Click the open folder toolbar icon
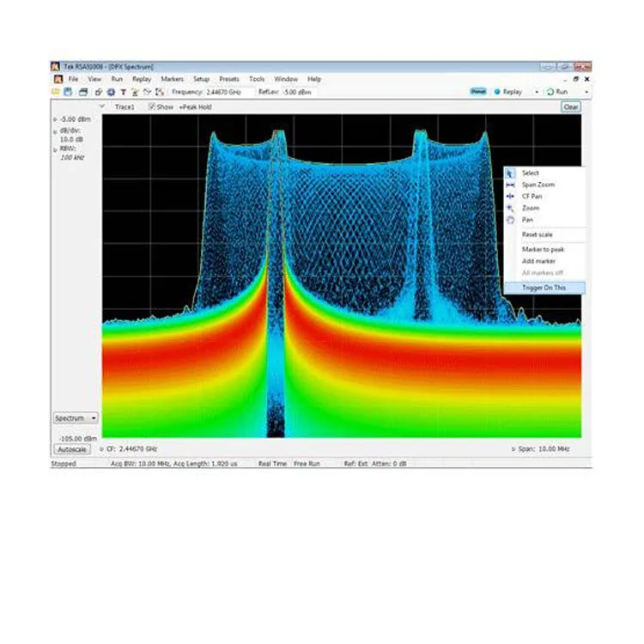 tap(56, 92)
